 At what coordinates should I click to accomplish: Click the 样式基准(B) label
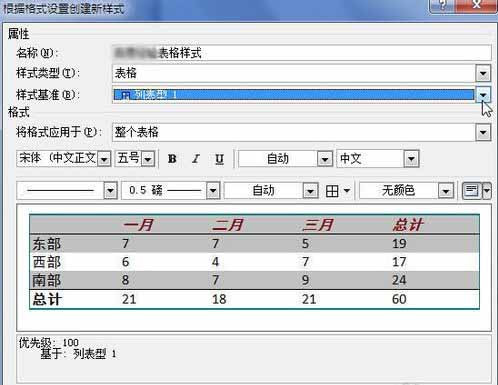coord(48,95)
